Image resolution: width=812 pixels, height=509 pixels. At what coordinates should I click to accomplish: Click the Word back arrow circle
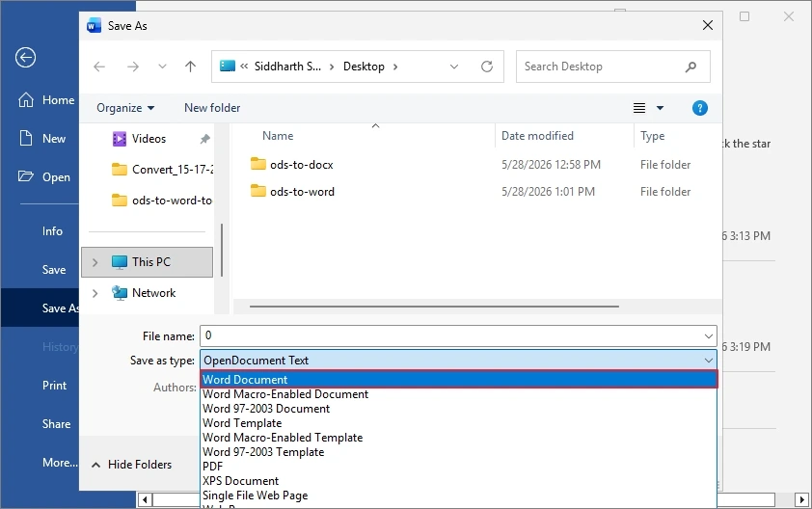tap(25, 58)
